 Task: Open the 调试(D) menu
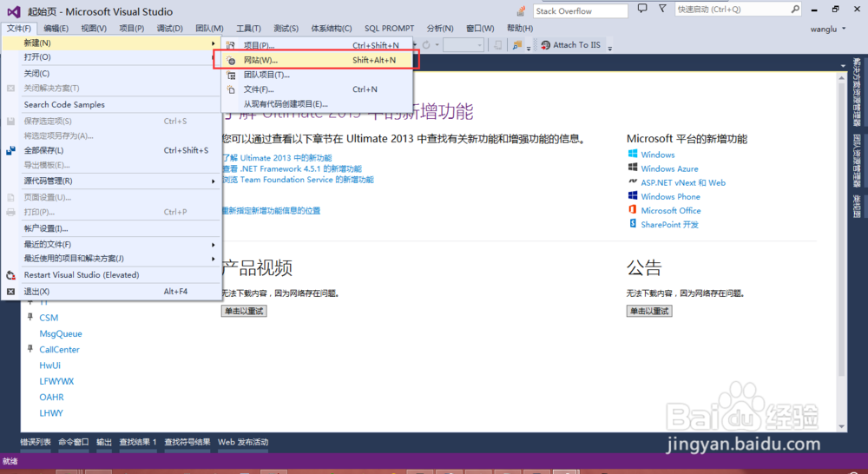(x=169, y=29)
